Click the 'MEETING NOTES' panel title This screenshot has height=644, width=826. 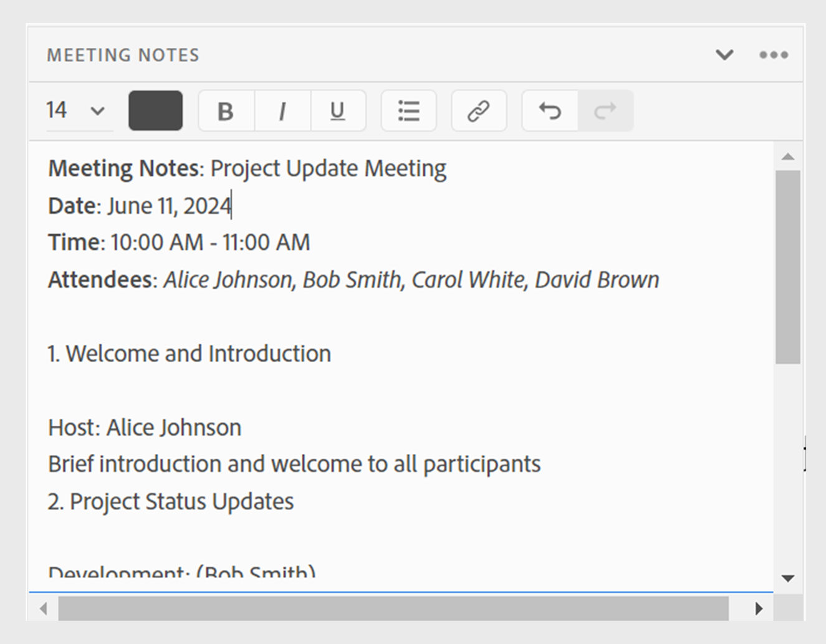[123, 55]
